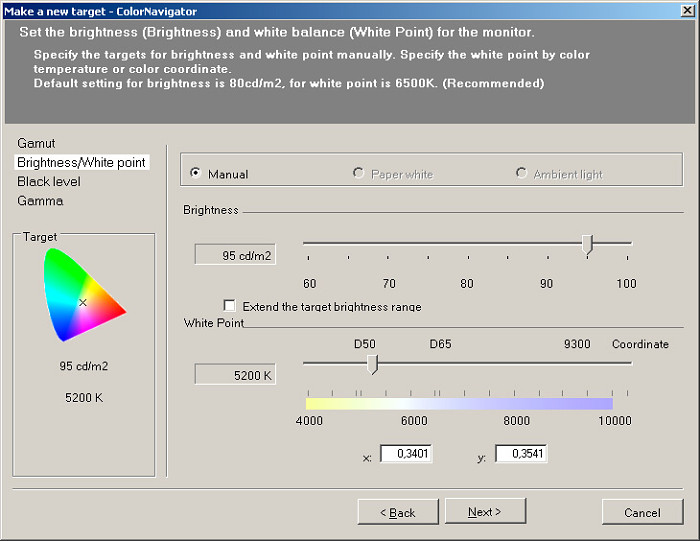
Task: Switch to the Gamma section
Action: (40, 200)
